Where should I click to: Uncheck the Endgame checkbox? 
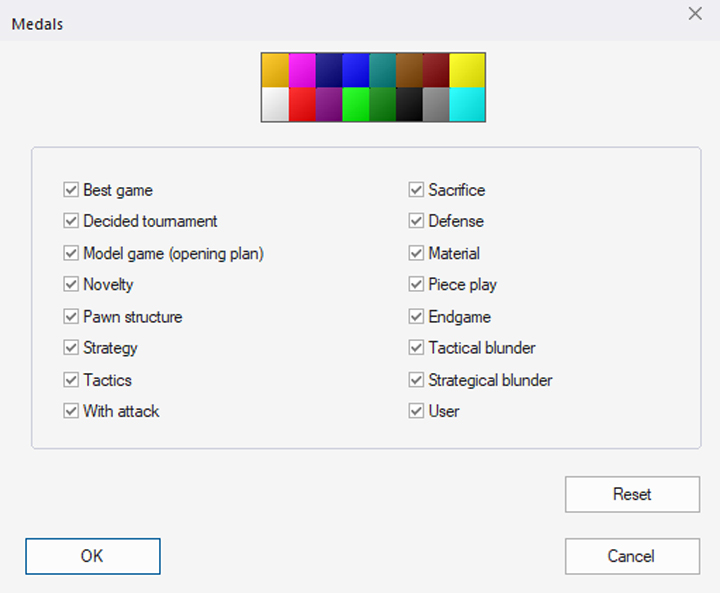pos(416,317)
